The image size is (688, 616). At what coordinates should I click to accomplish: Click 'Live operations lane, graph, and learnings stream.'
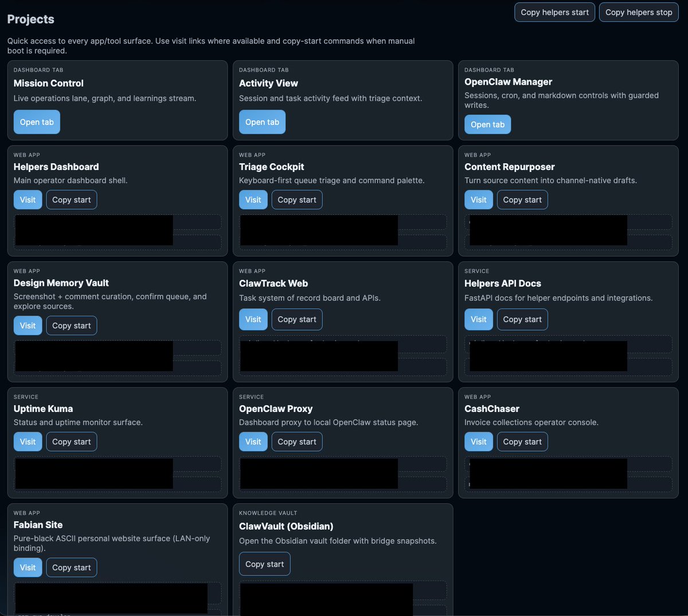(x=105, y=99)
